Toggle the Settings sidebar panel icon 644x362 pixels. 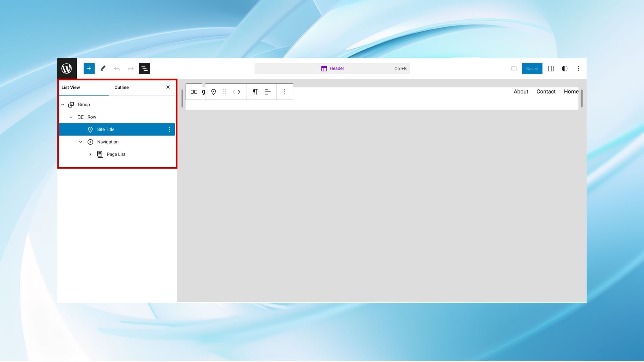[550, 68]
